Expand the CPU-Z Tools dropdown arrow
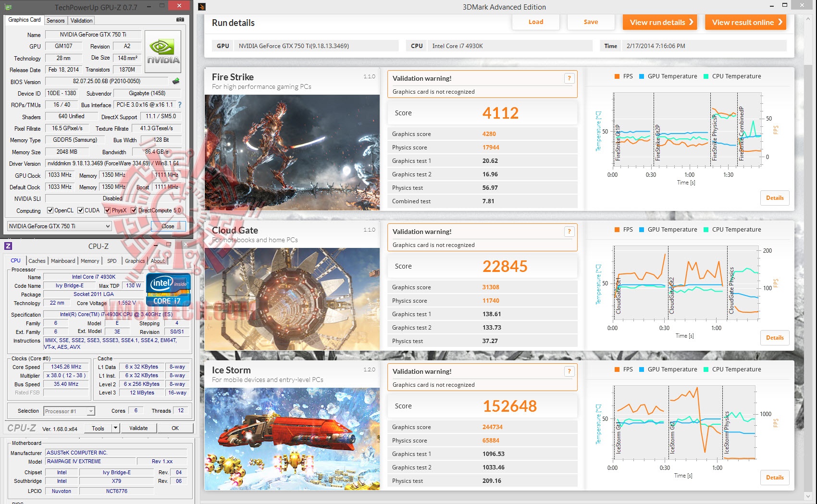Screen dimensions: 817x504 (x=115, y=428)
